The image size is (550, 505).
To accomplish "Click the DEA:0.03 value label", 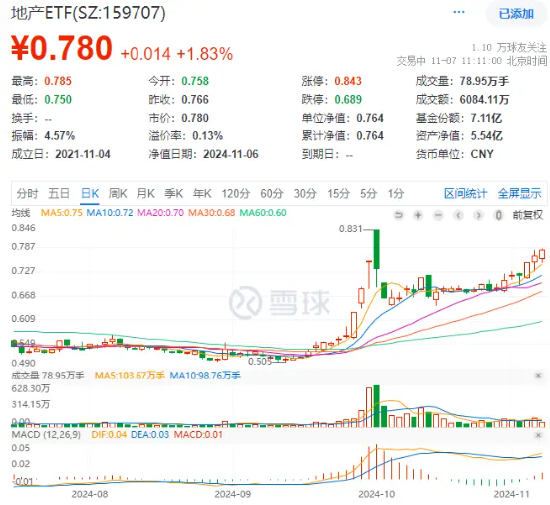I will point(150,435).
